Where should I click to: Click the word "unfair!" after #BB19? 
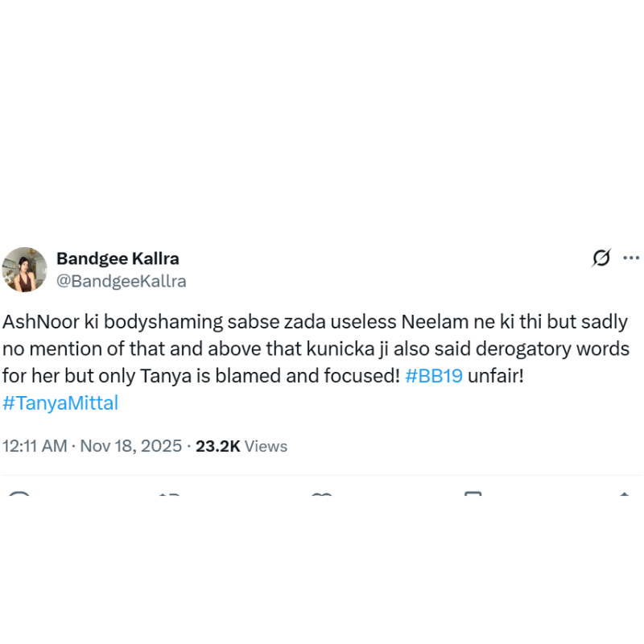[x=496, y=376]
